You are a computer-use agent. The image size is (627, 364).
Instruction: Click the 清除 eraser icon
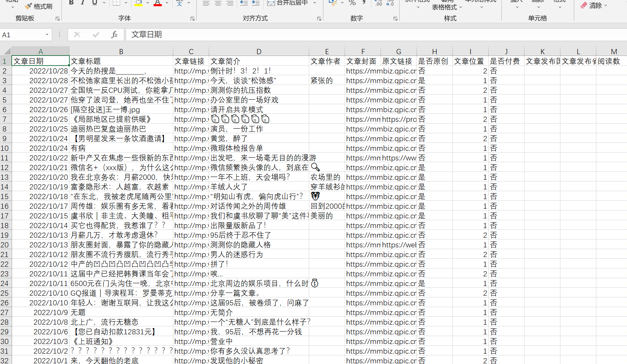(584, 5)
